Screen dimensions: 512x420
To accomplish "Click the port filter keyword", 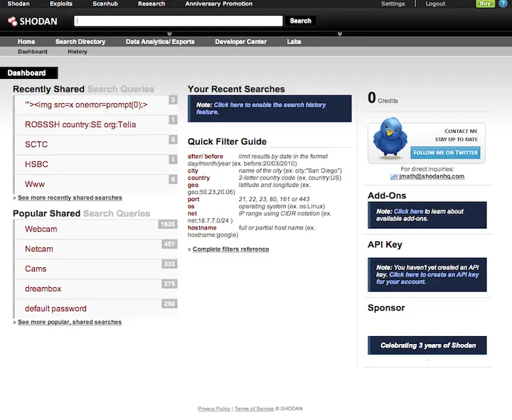I will click(193, 199).
